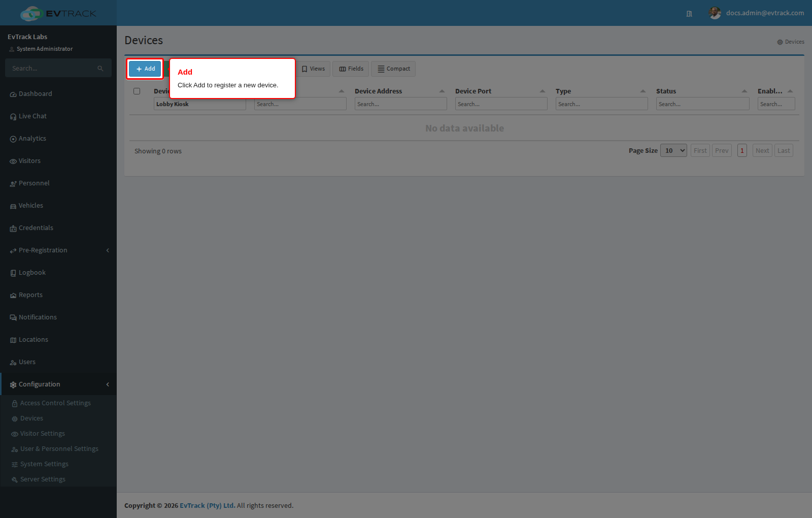The width and height of the screenshot is (812, 518).
Task: Open User & Personnel Settings item
Action: (58, 449)
